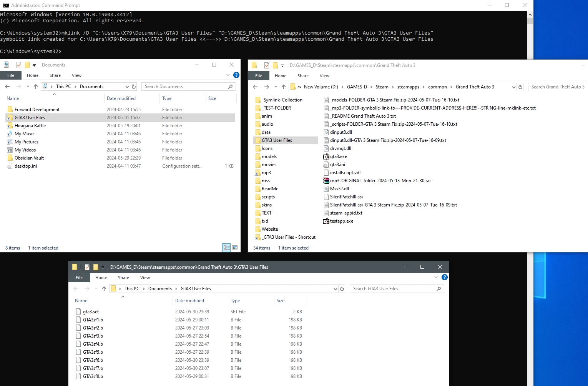Open View tab in GTA3 User Files window

[x=145, y=278]
